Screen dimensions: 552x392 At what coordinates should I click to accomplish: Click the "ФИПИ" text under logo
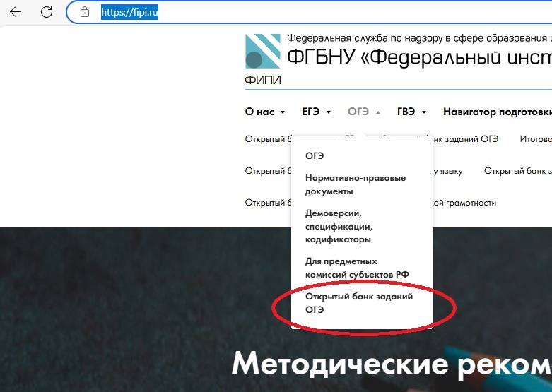coord(263,81)
